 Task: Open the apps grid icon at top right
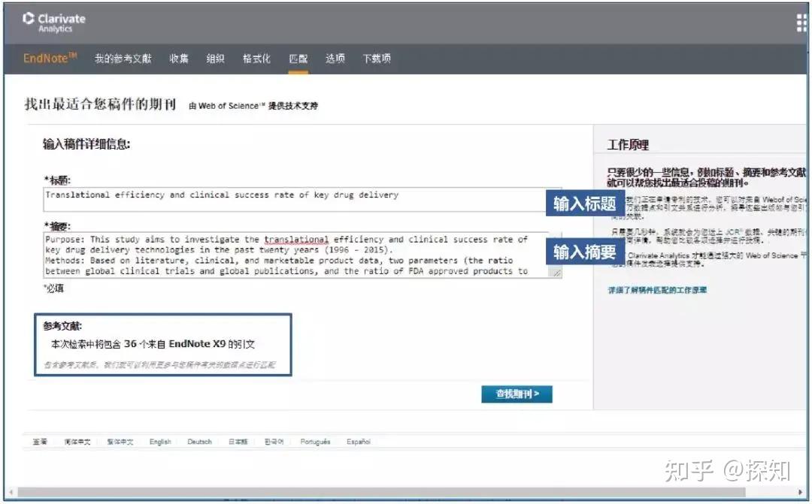(x=803, y=23)
